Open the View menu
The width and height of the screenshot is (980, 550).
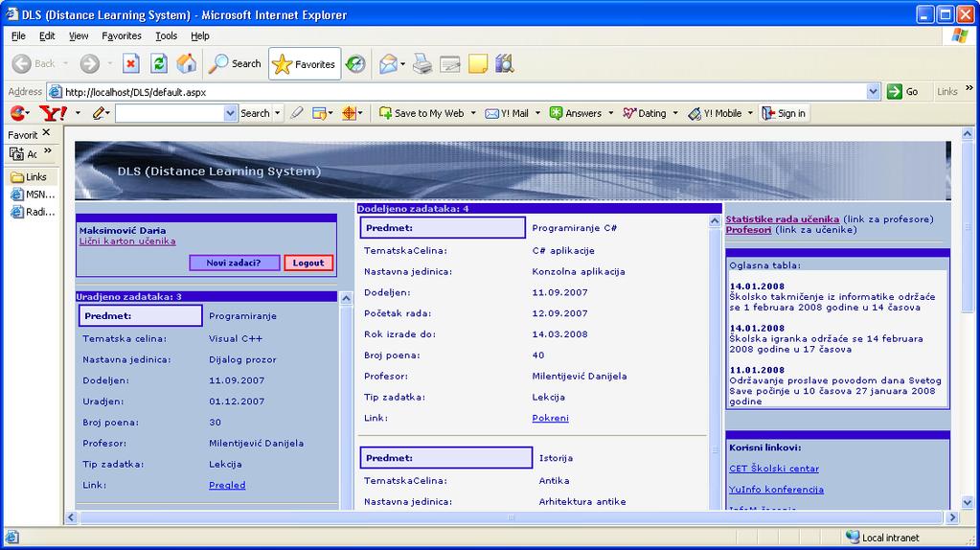pos(79,35)
